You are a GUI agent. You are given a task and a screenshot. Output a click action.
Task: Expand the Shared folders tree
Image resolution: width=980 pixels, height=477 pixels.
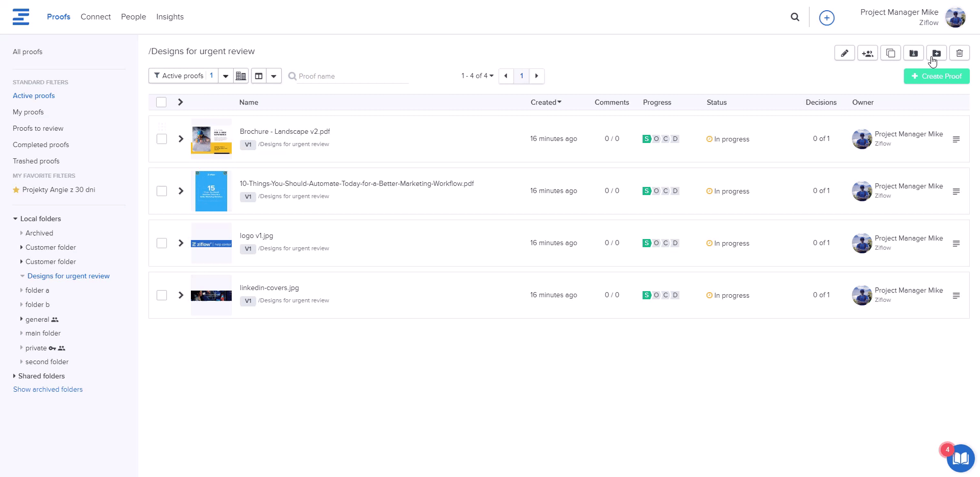click(15, 376)
